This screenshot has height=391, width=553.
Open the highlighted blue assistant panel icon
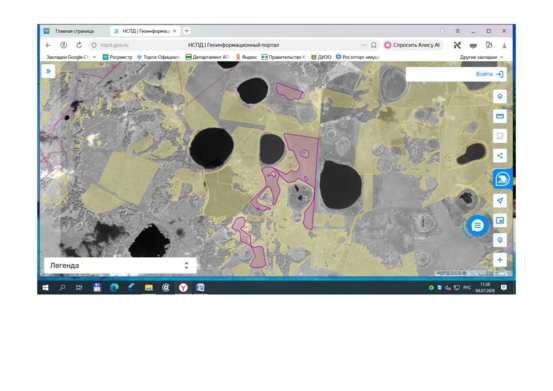(502, 179)
